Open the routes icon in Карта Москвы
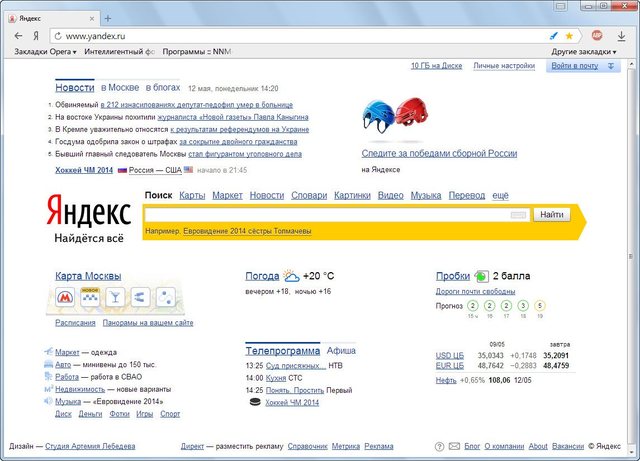 [x=140, y=297]
